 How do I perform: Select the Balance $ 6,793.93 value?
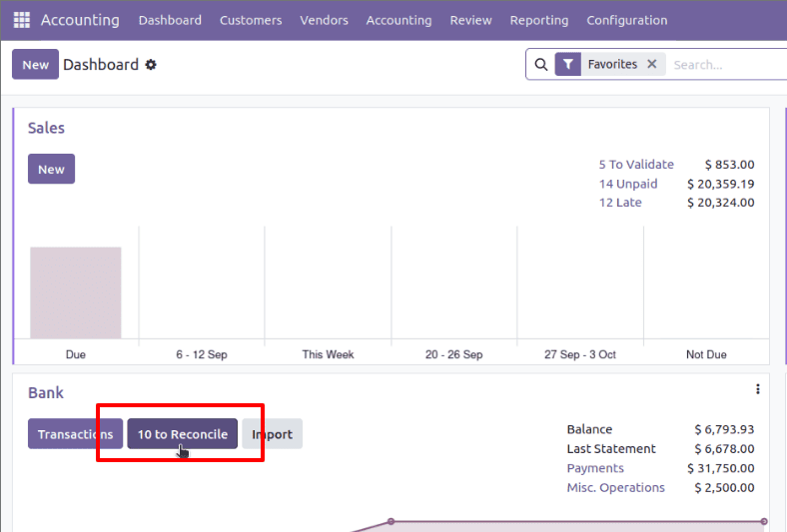(724, 430)
